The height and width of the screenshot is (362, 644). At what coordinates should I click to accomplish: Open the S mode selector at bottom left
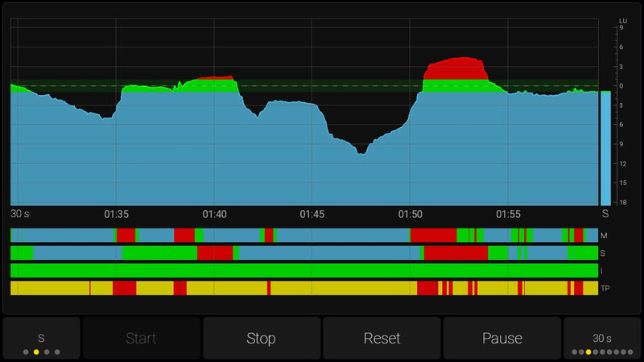pyautogui.click(x=41, y=338)
